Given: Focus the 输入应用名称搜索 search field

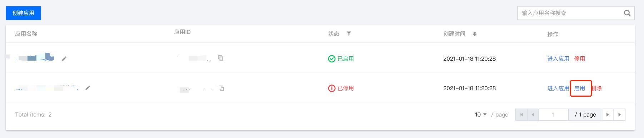Looking at the screenshot, I should coord(571,13).
